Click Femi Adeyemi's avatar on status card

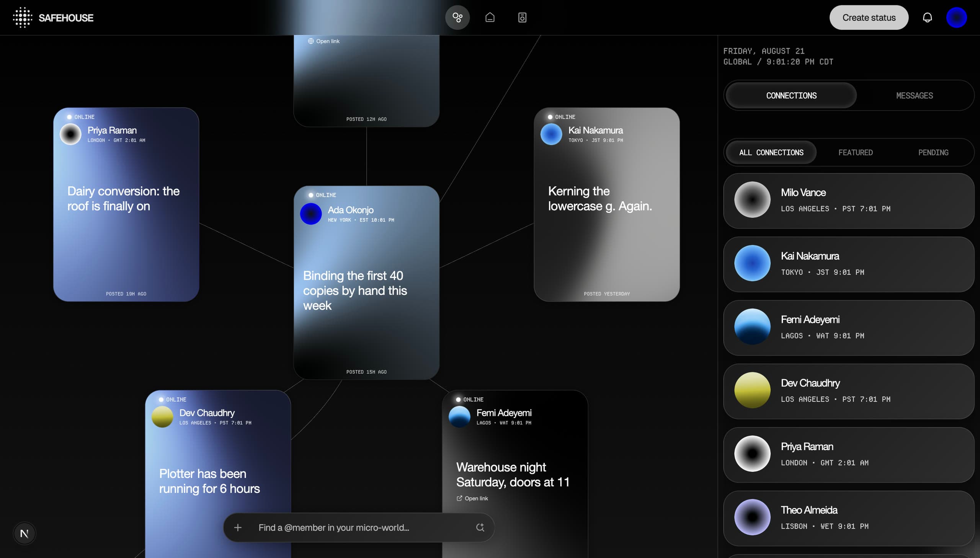pyautogui.click(x=459, y=416)
